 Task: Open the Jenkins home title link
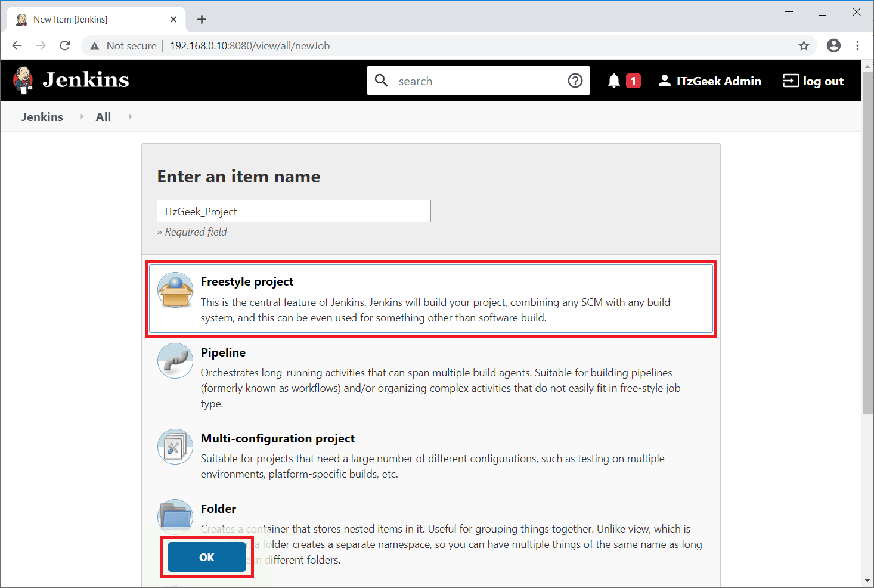click(x=86, y=80)
